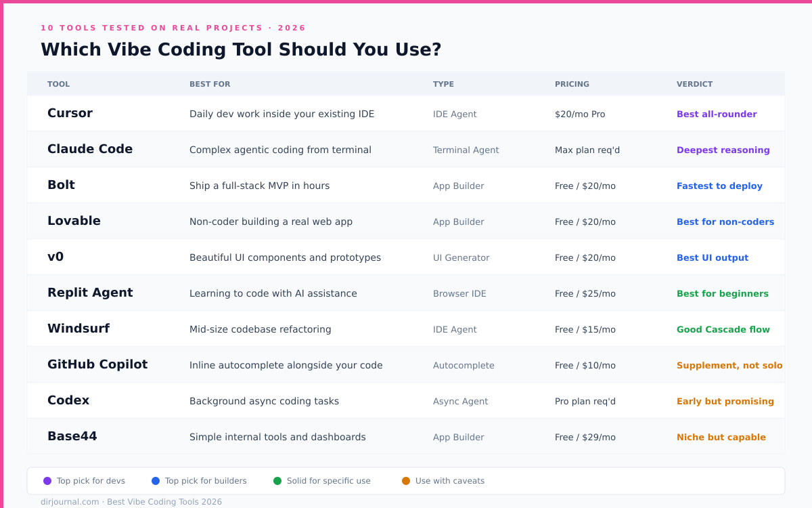Click 'Top pick for devs' legend label
The image size is (812, 508).
(91, 481)
